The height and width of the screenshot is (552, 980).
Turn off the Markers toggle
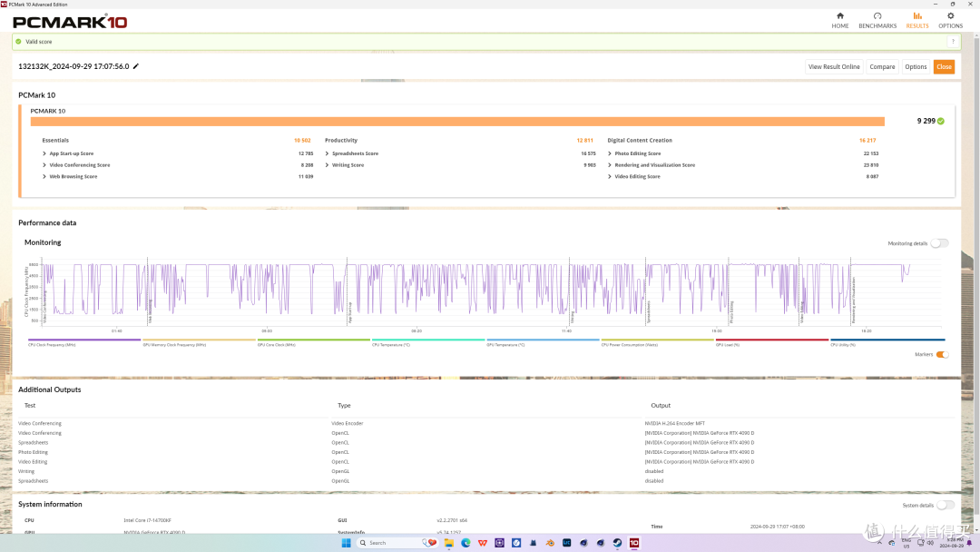coord(942,354)
